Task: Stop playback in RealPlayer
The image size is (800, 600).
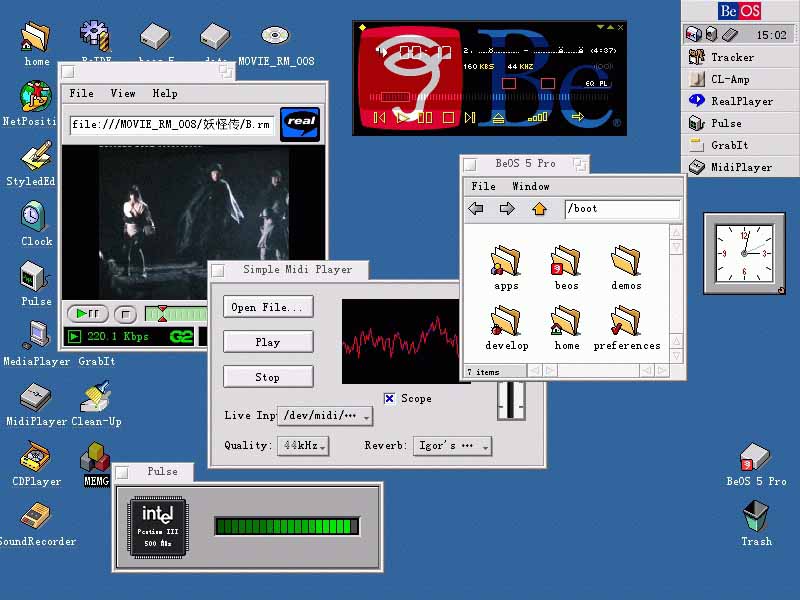Action: click(126, 314)
